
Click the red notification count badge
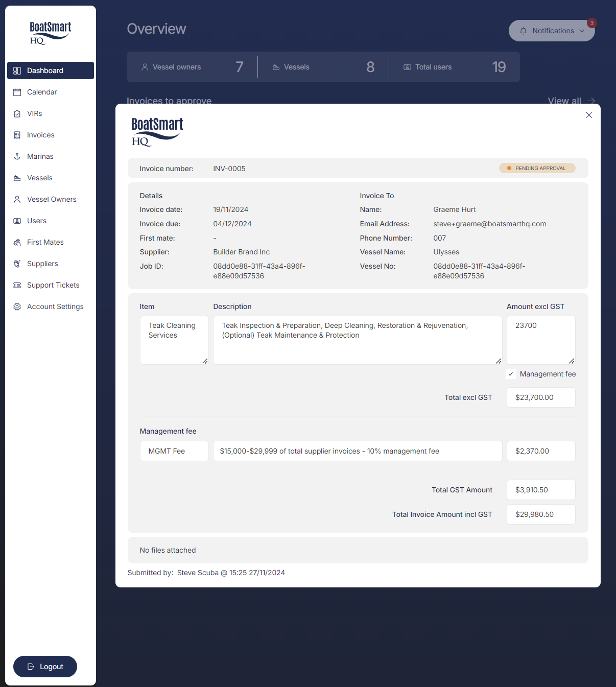coord(591,23)
